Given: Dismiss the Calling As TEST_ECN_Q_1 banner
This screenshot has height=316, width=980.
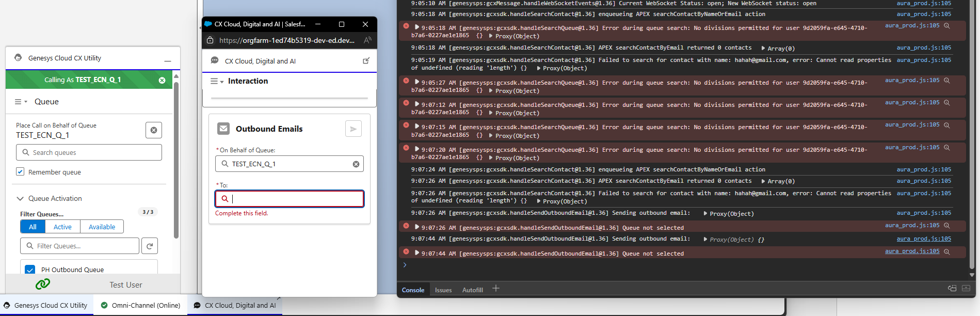Looking at the screenshot, I should pos(162,80).
